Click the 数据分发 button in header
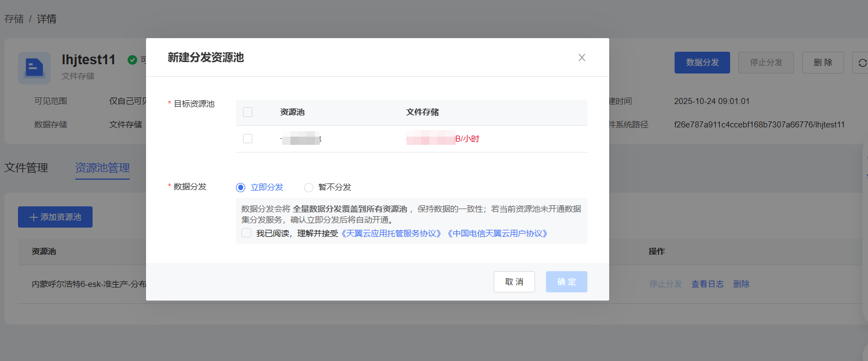Image resolution: width=868 pixels, height=361 pixels. pos(702,63)
